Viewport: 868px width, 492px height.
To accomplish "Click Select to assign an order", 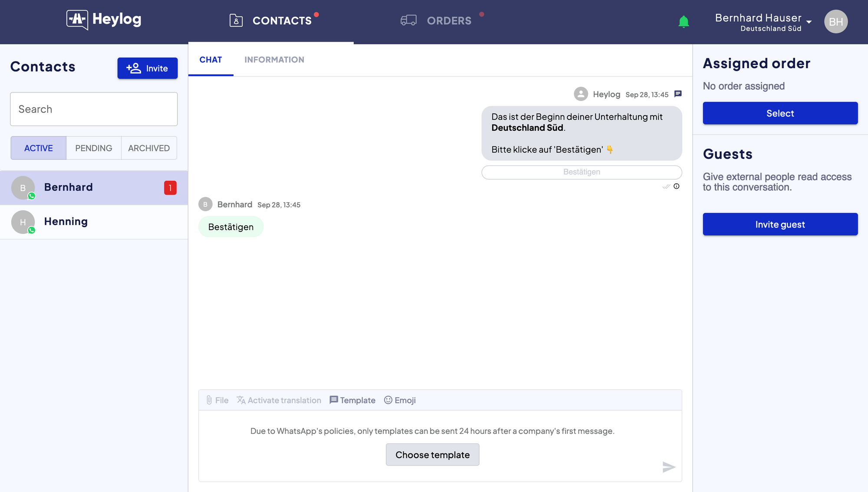I will (x=780, y=113).
